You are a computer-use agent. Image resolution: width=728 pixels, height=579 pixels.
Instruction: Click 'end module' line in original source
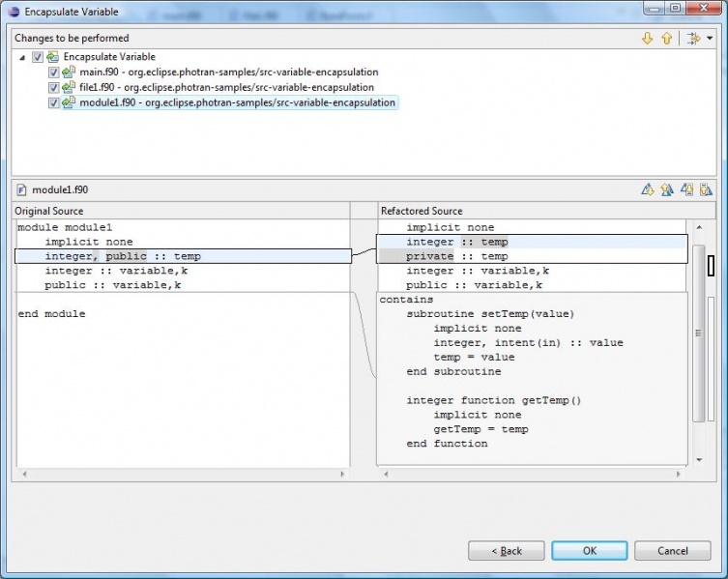(x=51, y=314)
